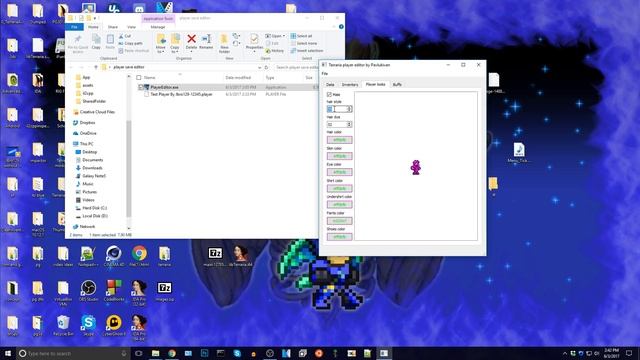Image resolution: width=640 pixels, height=360 pixels.
Task: Open the CyberGhost desktop icon
Action: click(x=114, y=325)
